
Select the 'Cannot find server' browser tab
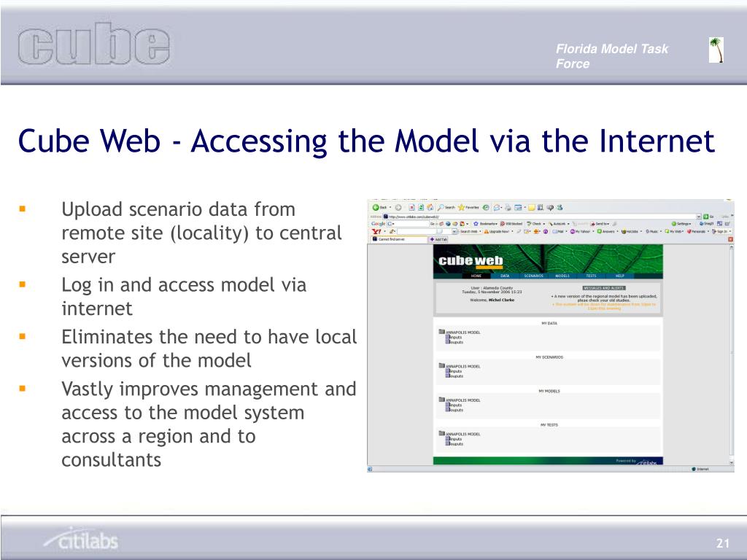point(399,239)
